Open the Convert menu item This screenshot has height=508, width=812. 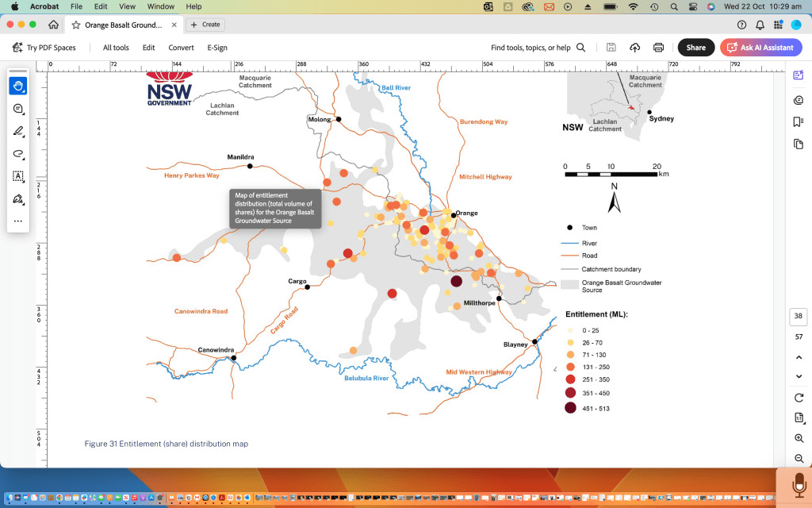click(x=181, y=48)
